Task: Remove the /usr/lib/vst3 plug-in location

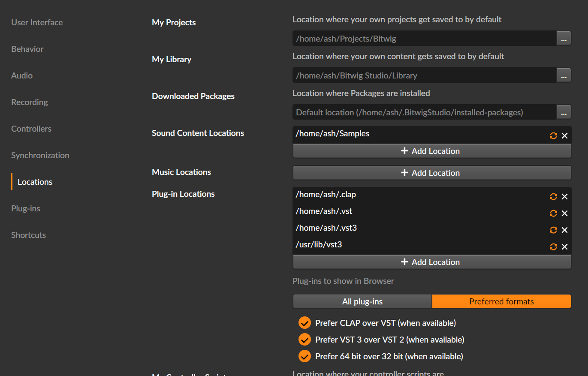Action: coord(564,247)
